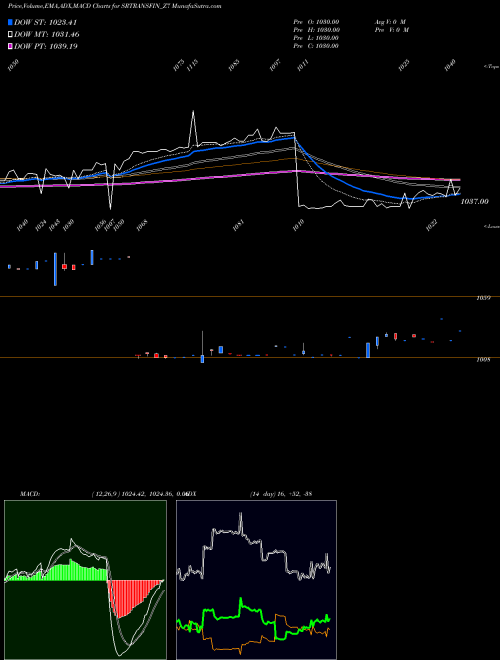Image resolution: width=500 pixels, height=660 pixels.
Task: Click the 1010 lows label
Action: click(x=298, y=225)
